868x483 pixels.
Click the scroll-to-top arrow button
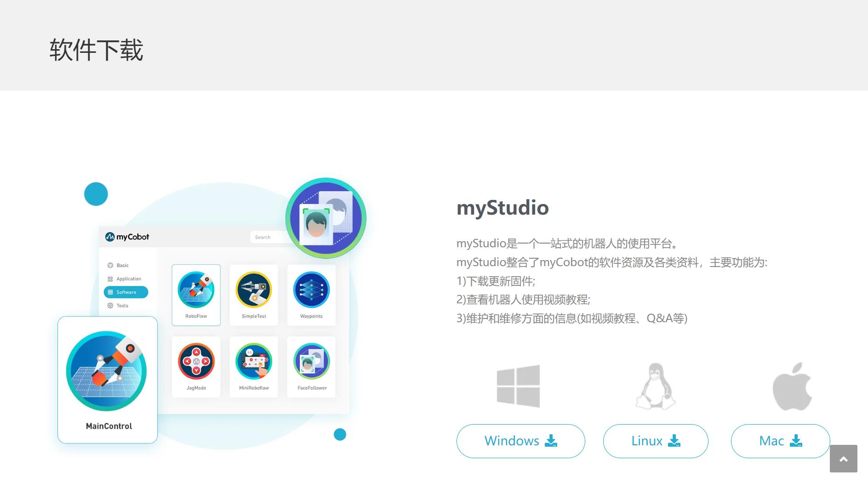click(x=844, y=458)
